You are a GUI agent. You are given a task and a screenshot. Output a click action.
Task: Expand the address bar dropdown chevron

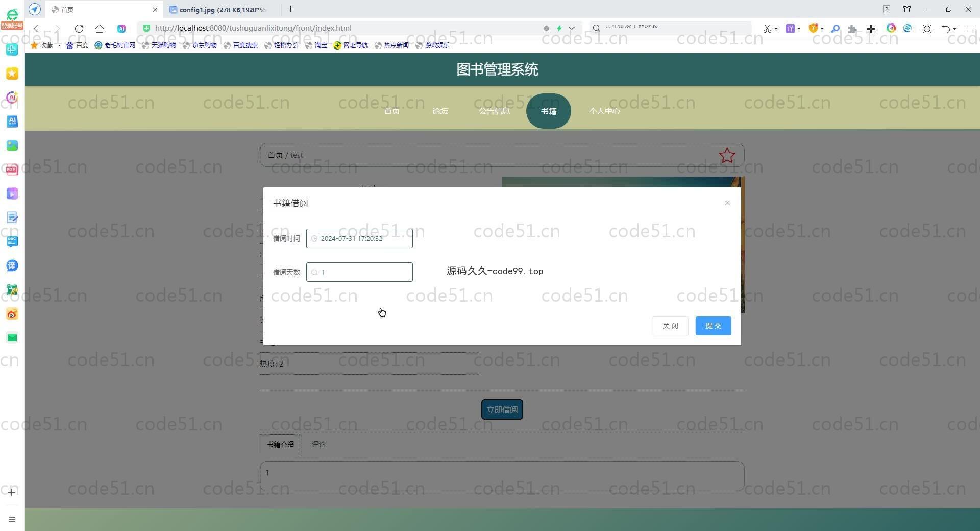[572, 28]
